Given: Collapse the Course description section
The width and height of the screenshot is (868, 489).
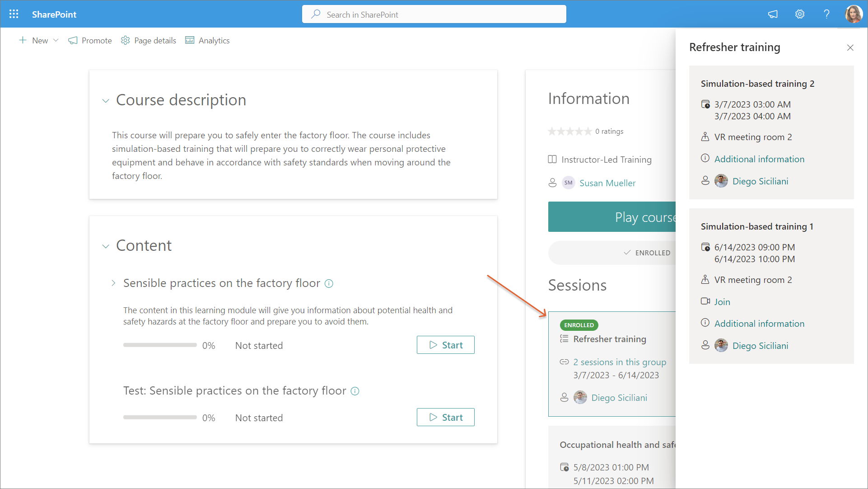Looking at the screenshot, I should point(106,101).
